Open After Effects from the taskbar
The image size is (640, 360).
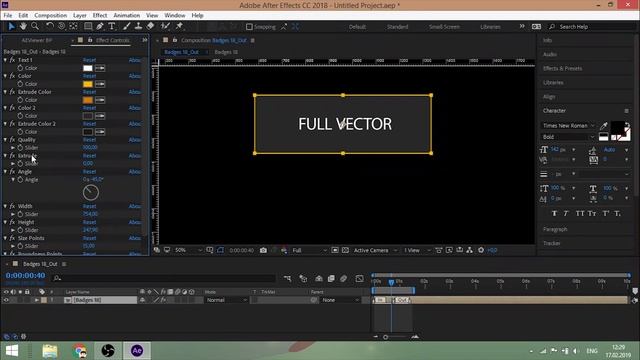point(137,351)
